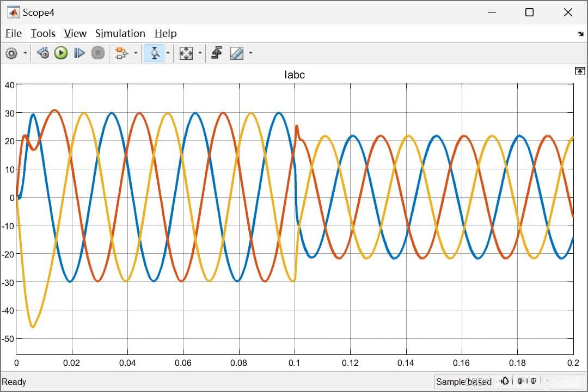
Task: Click the Sample based status label
Action: pos(463,382)
